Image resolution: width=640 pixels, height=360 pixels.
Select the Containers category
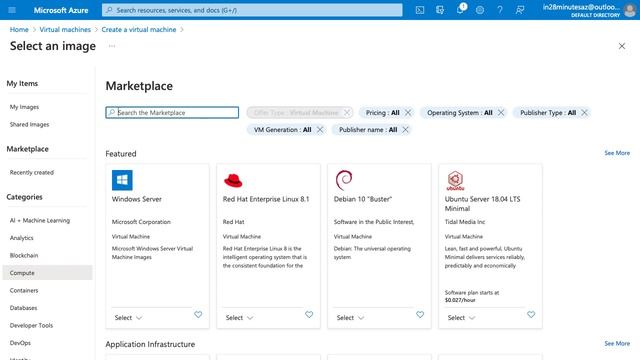tap(24, 291)
